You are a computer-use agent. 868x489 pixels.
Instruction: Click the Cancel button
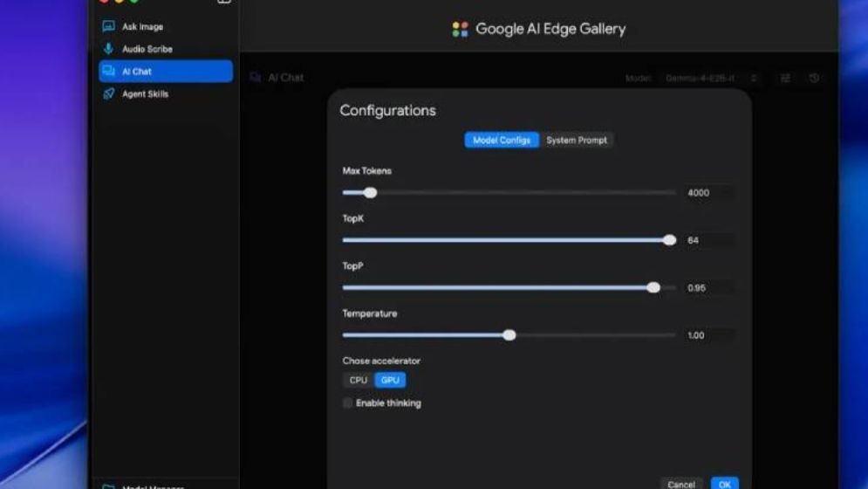pos(681,484)
